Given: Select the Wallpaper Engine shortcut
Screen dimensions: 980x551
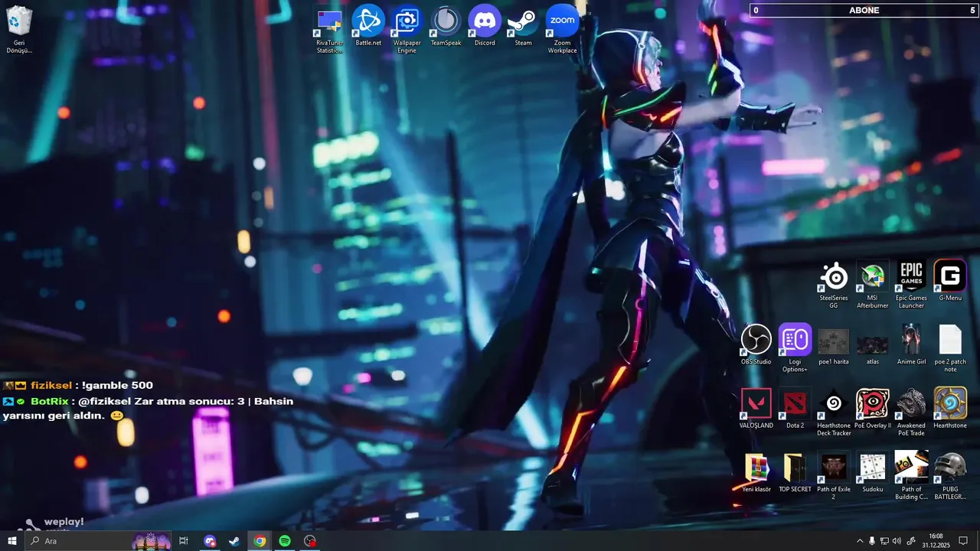Looking at the screenshot, I should [x=407, y=30].
